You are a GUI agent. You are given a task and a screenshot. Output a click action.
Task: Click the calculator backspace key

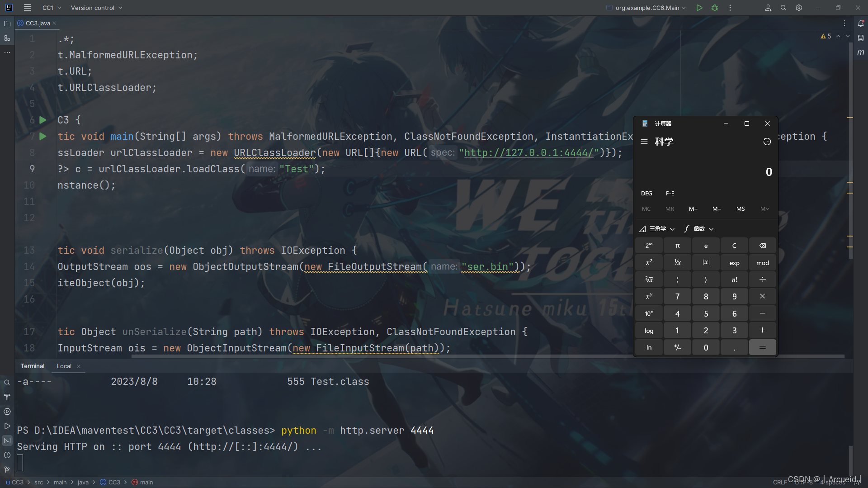(763, 246)
